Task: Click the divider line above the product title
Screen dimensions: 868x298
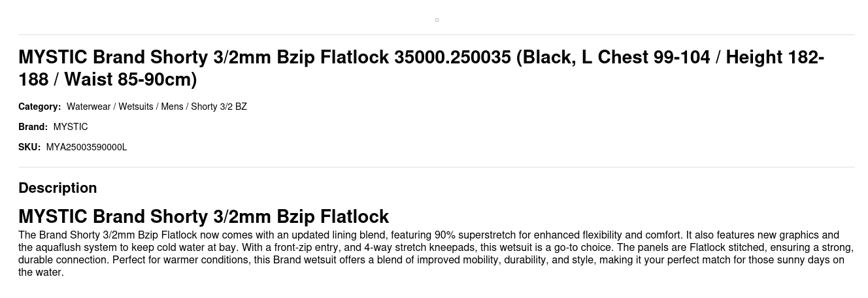Action: point(437,35)
